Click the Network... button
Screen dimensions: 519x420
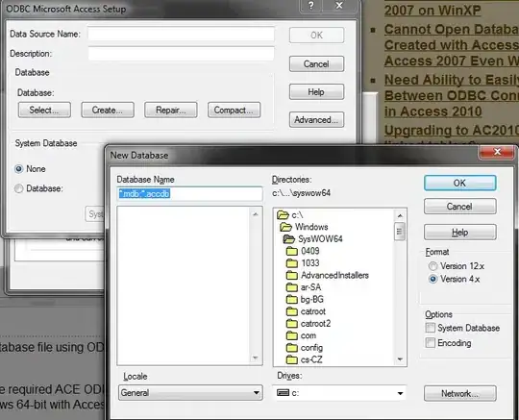[x=459, y=393]
